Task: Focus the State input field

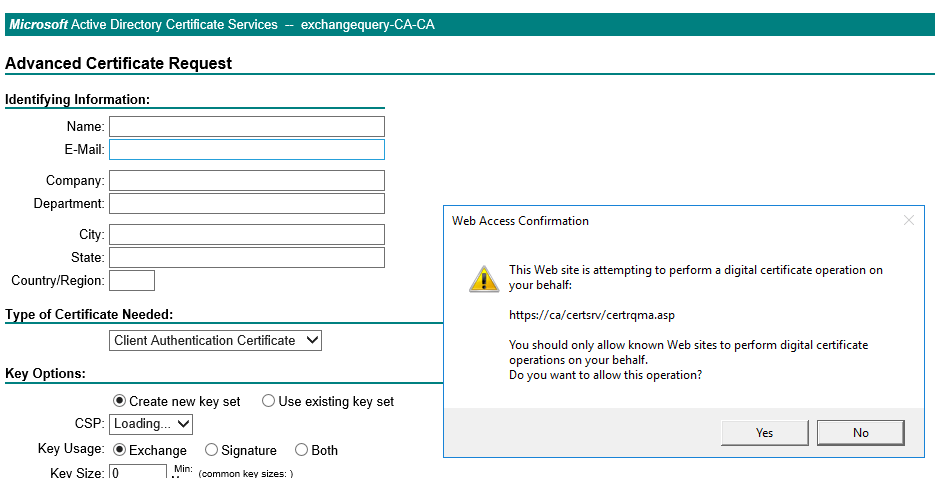Action: pos(247,257)
